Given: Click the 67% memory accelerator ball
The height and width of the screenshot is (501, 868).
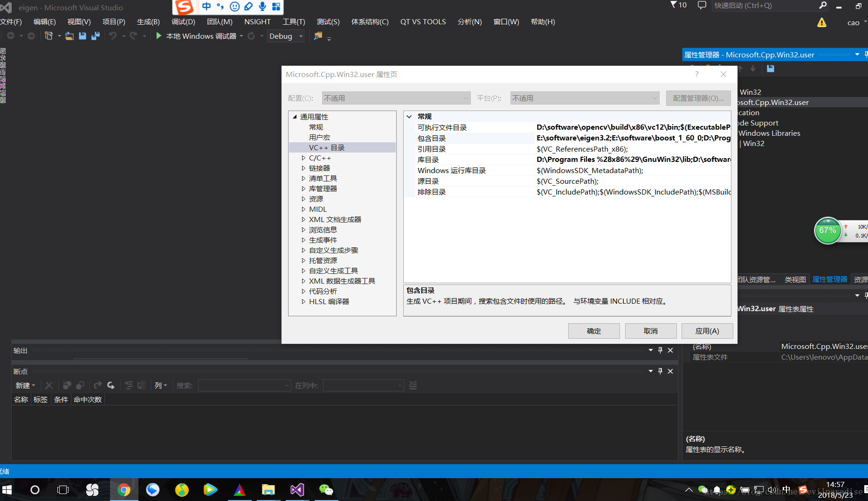Looking at the screenshot, I should 827,230.
